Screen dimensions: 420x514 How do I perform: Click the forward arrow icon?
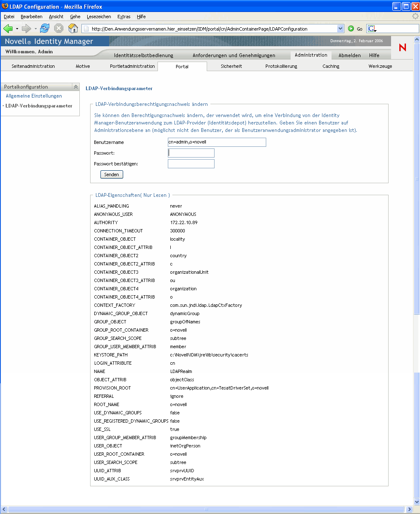pos(26,29)
